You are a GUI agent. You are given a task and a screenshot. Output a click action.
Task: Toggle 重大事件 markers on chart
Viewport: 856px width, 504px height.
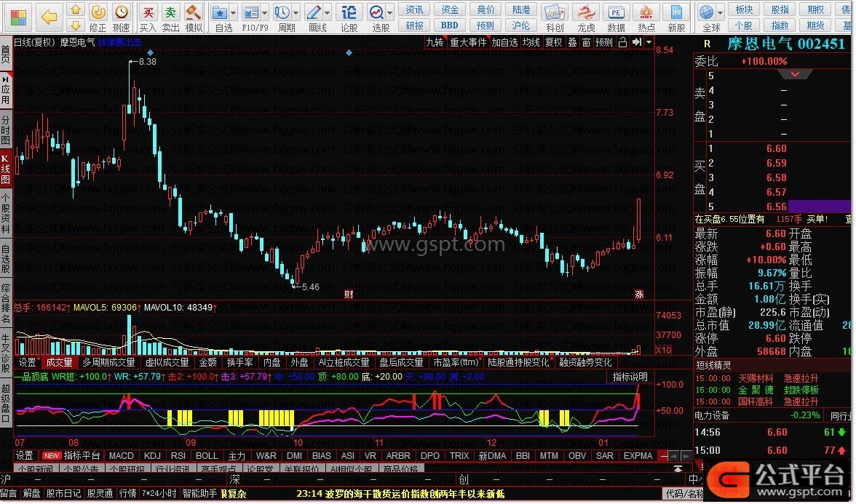click(x=468, y=42)
